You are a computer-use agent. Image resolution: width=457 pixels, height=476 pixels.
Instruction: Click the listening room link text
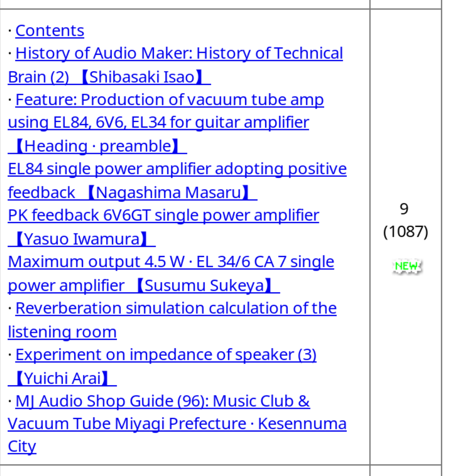(62, 332)
